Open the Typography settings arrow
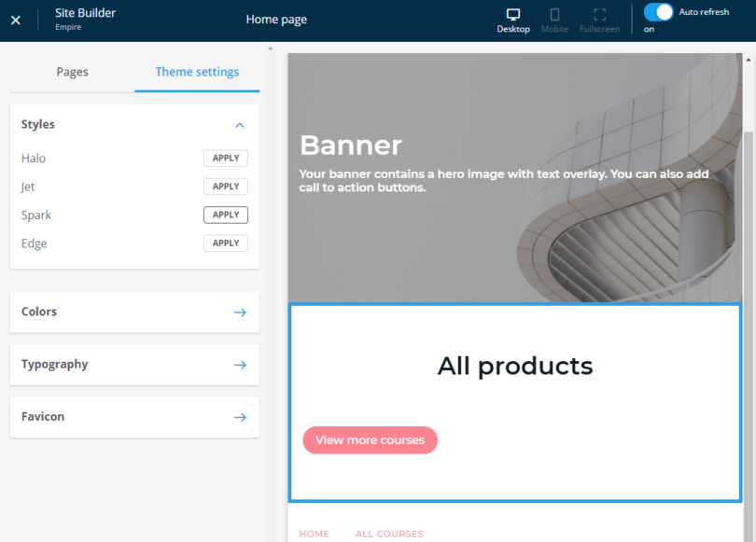 pos(240,364)
